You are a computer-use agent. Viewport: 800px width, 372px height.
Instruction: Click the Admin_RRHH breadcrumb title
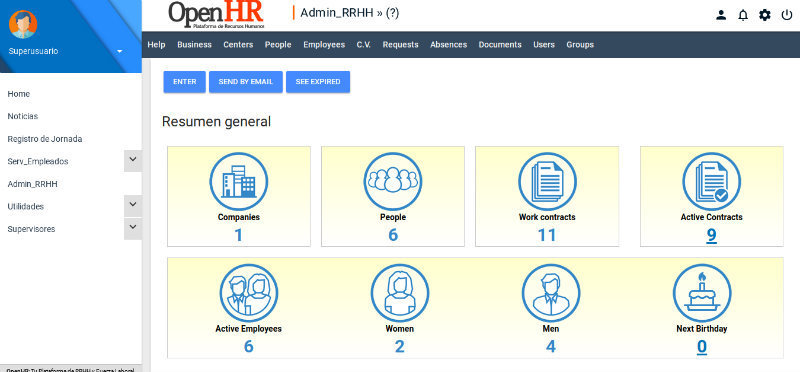tap(337, 13)
